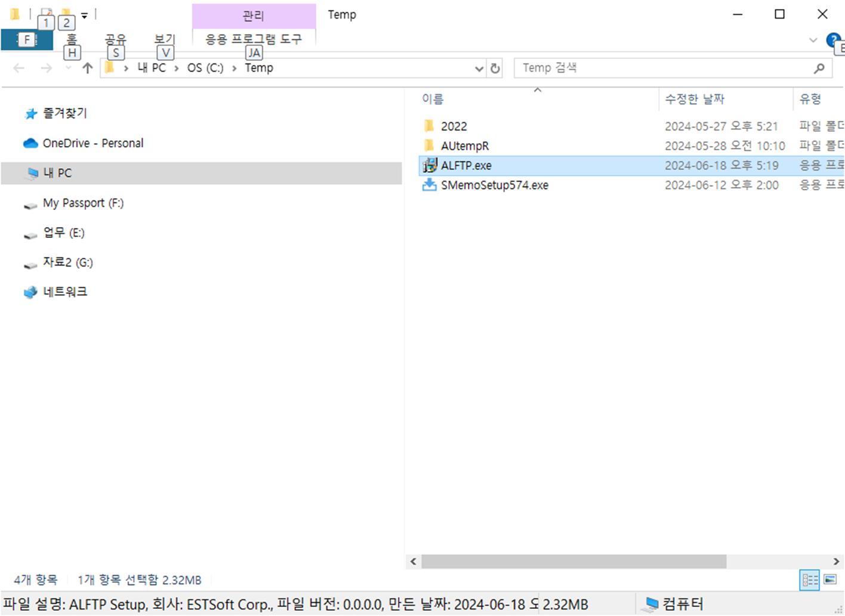Open OneDrive - Personal in the navigation pane

[93, 143]
